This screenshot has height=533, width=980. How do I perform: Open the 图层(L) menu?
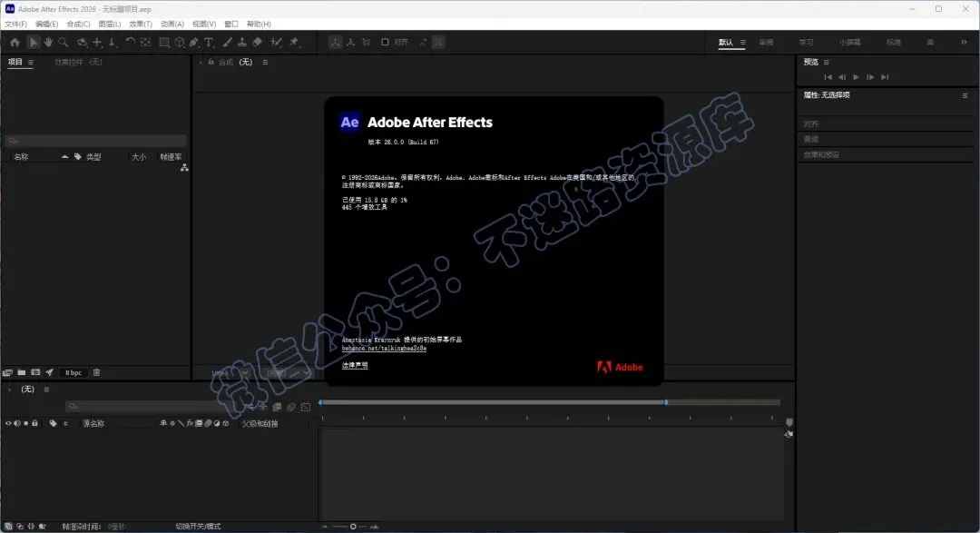(x=110, y=24)
